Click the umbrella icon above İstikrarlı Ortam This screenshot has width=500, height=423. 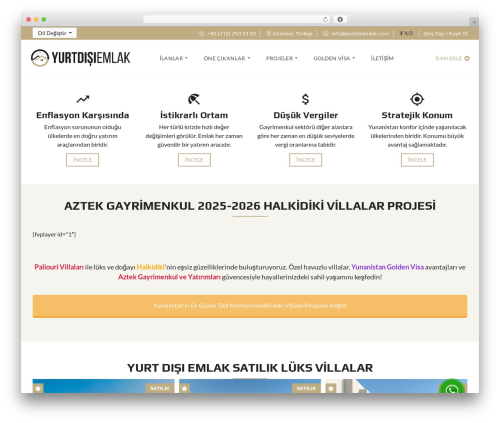tap(194, 99)
